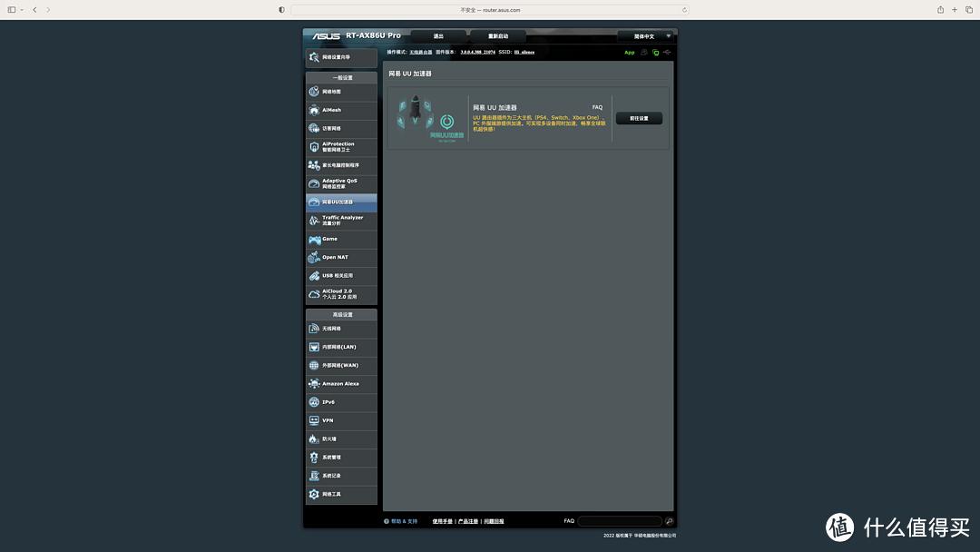Open the 访客网络 guest network page
Viewport: 980px width, 552px height.
click(x=341, y=129)
